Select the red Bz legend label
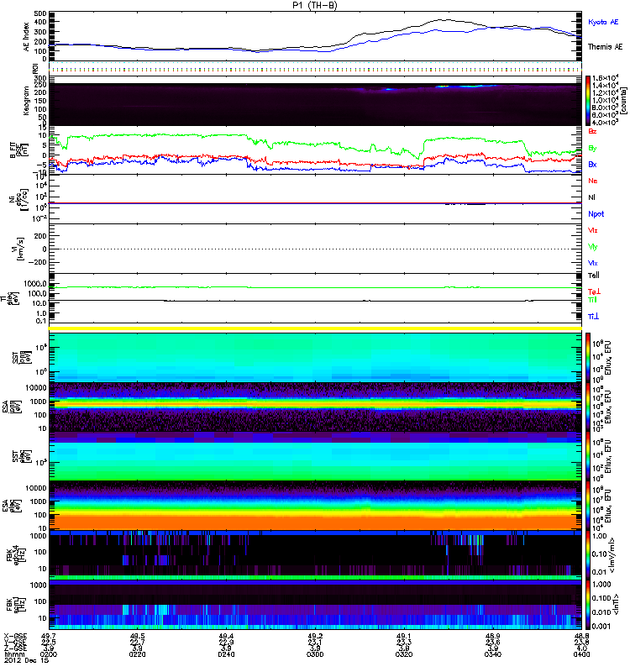The width and height of the screenshot is (630, 672). pos(592,133)
